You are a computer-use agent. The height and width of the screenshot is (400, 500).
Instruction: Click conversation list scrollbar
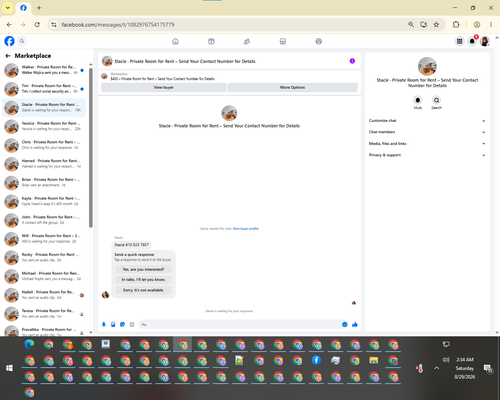coord(91,148)
